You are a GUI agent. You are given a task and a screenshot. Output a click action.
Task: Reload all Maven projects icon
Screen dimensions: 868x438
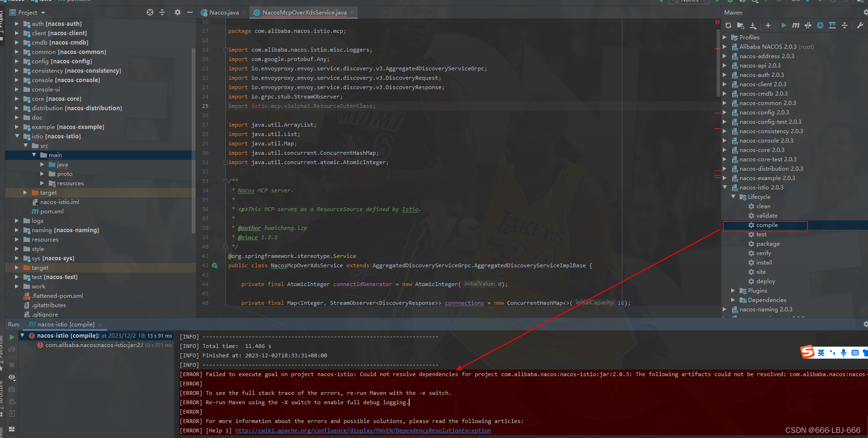point(728,25)
